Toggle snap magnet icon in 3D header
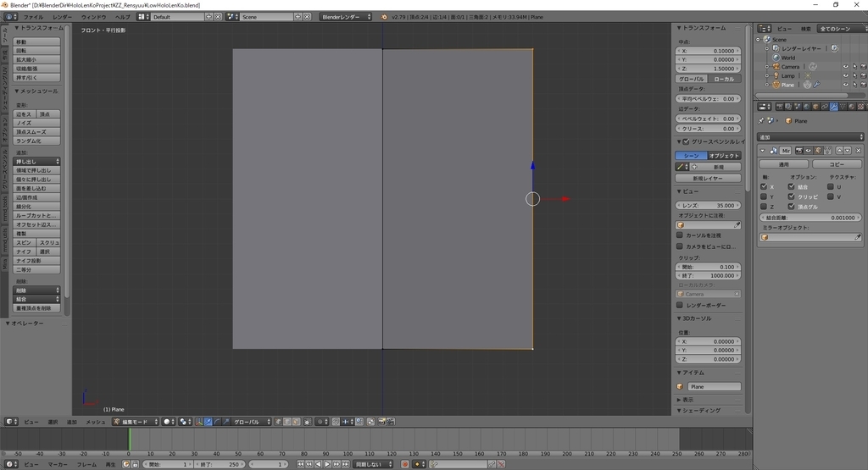The image size is (868, 470). tap(336, 422)
